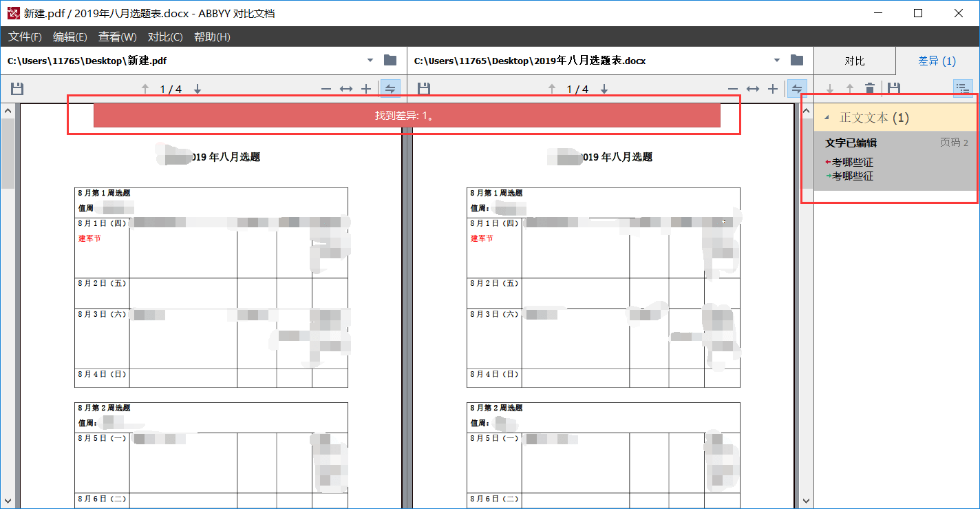Zoom out on the right document

pos(733,89)
